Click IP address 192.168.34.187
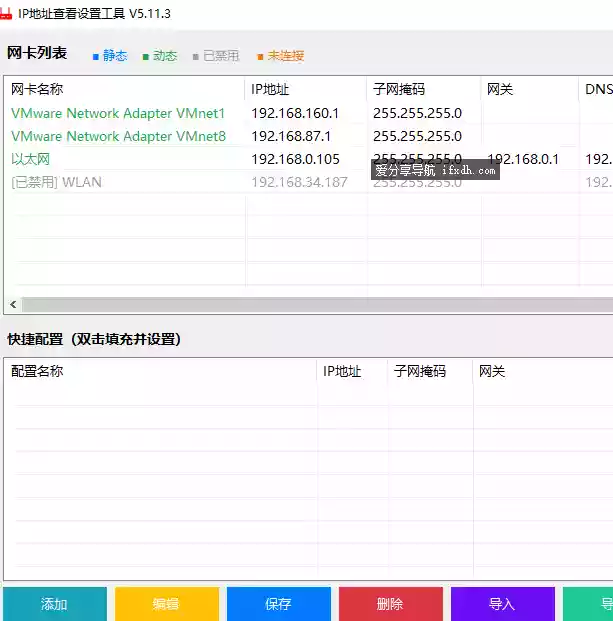This screenshot has height=621, width=613. [x=299, y=182]
